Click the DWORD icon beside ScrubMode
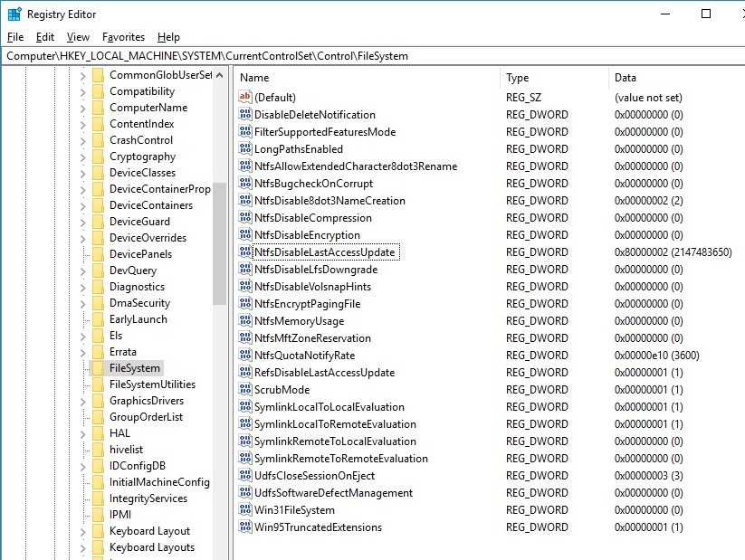This screenshot has width=745, height=560. 245,390
